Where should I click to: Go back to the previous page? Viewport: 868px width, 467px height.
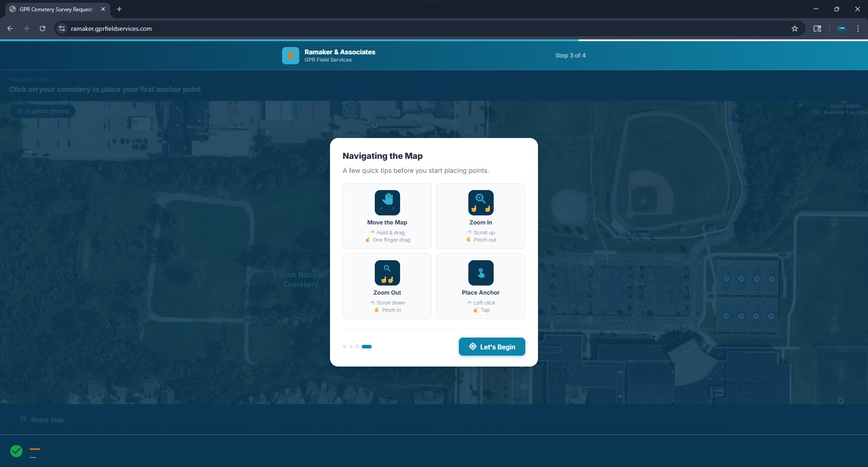[10, 29]
